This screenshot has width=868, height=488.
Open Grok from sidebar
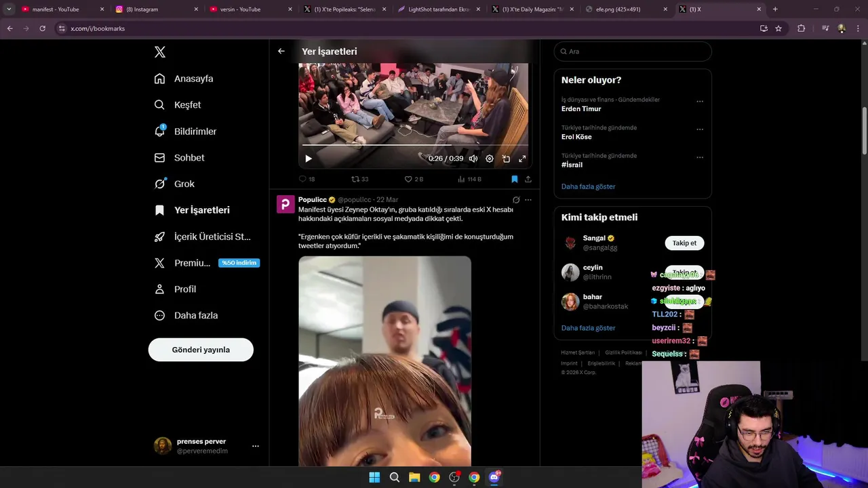point(174,184)
